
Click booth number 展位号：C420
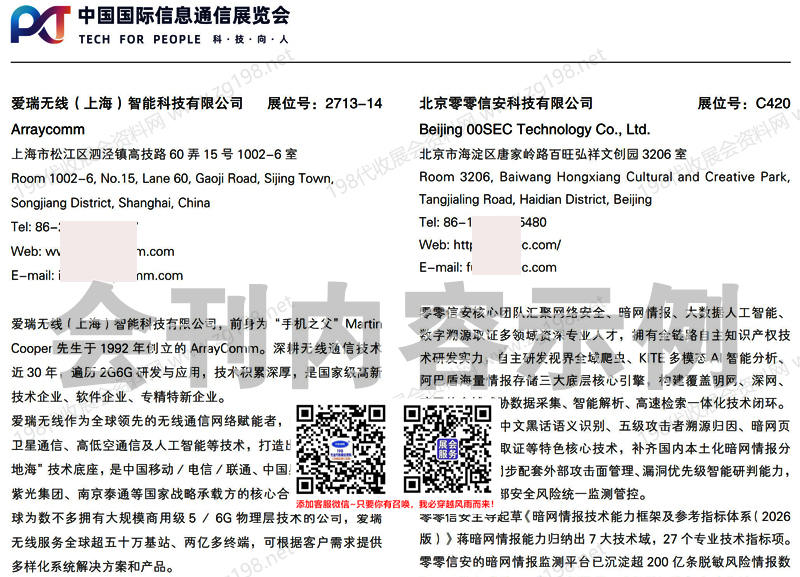coord(744,103)
